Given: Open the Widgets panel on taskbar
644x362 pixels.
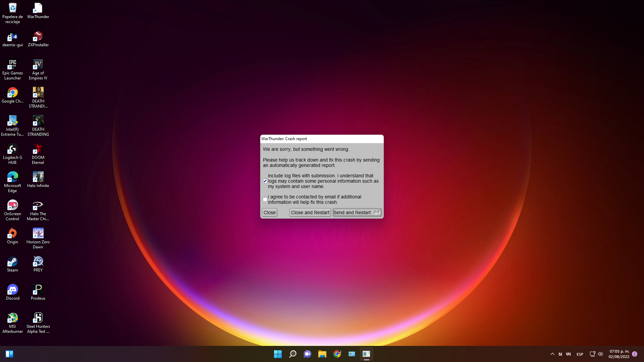Looking at the screenshot, I should tap(9, 354).
